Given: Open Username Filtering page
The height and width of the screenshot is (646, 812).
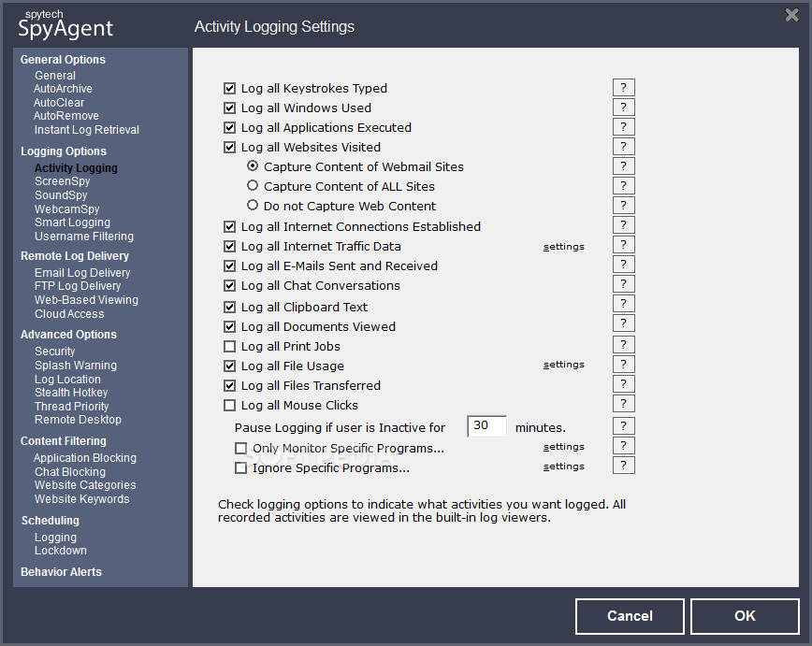Looking at the screenshot, I should pyautogui.click(x=84, y=237).
